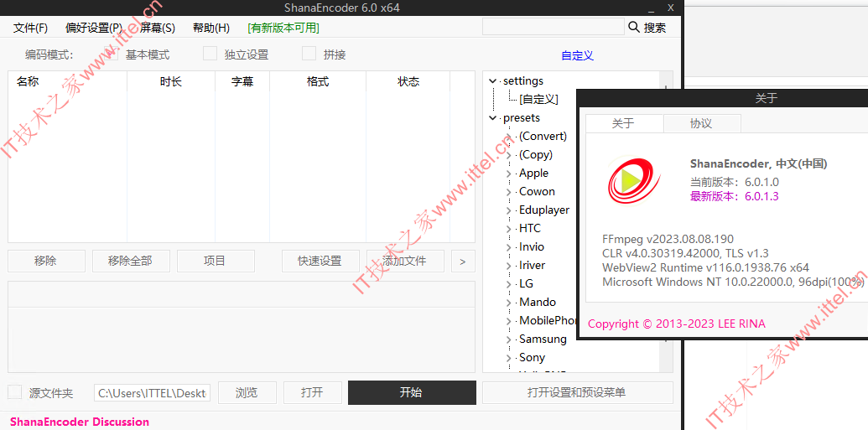Click the > arrow button beside 添加文件

click(463, 261)
